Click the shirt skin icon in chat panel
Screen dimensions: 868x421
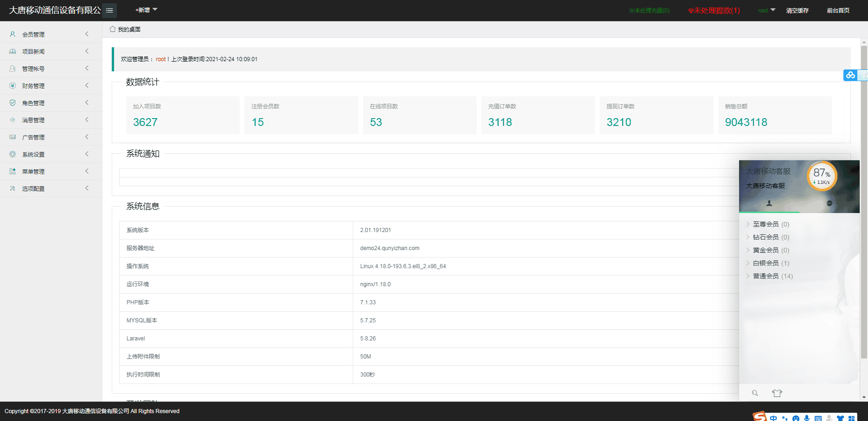click(x=777, y=393)
